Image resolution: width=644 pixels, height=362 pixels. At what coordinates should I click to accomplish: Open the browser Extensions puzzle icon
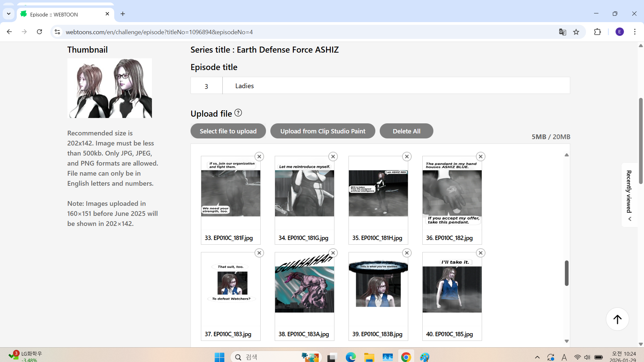tap(597, 32)
